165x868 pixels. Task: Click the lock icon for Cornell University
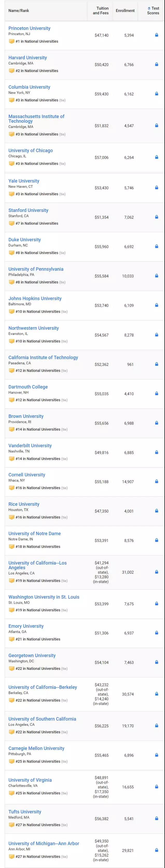pos(157,482)
